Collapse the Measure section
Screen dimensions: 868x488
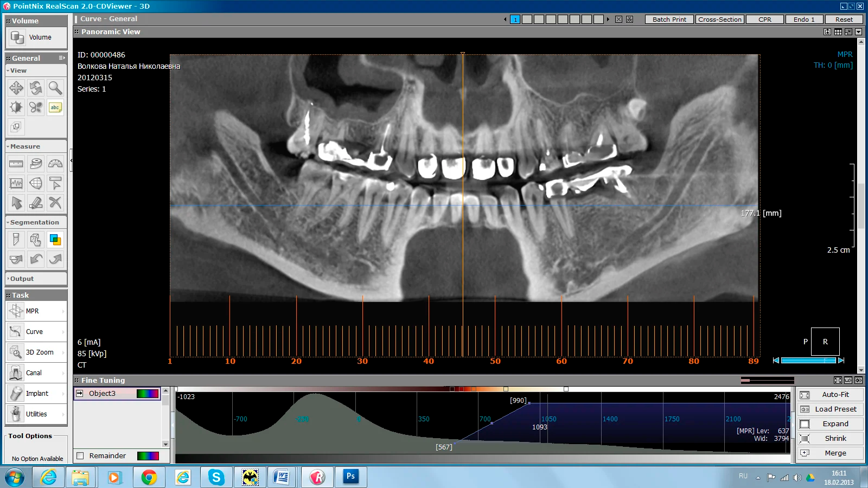[x=36, y=146]
